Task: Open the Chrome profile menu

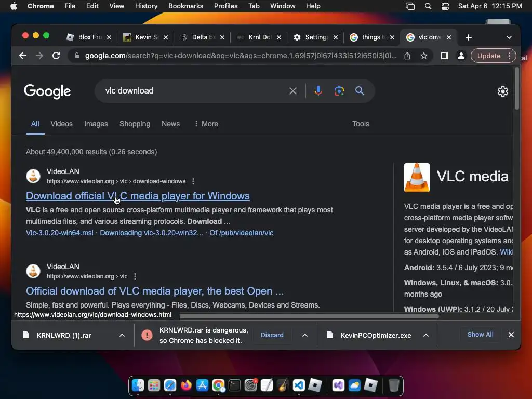Action: coord(461,56)
